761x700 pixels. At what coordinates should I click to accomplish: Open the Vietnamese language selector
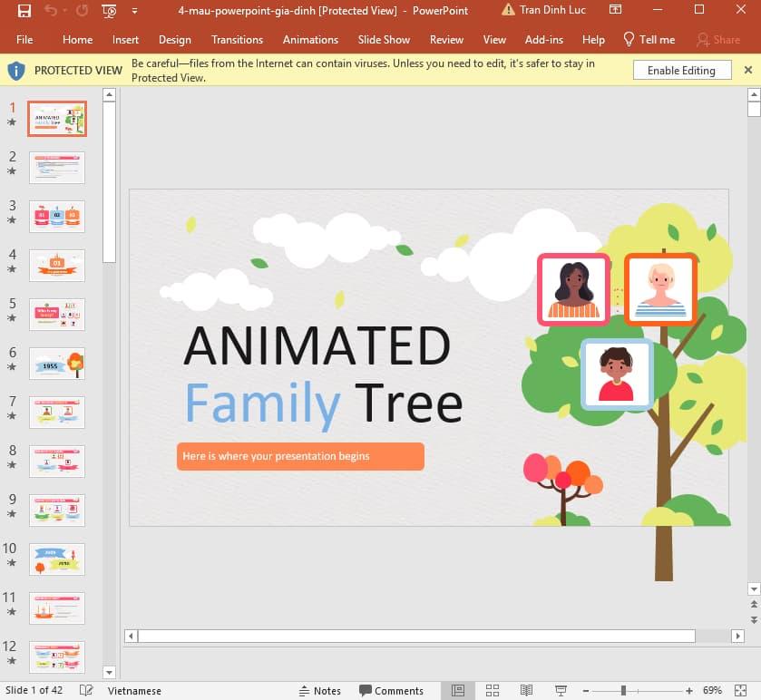point(134,690)
